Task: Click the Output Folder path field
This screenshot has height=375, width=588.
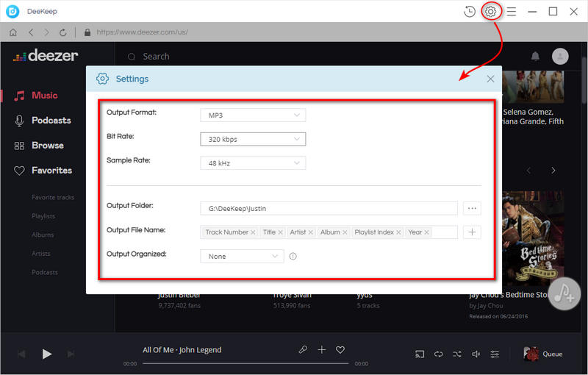Action: point(329,208)
